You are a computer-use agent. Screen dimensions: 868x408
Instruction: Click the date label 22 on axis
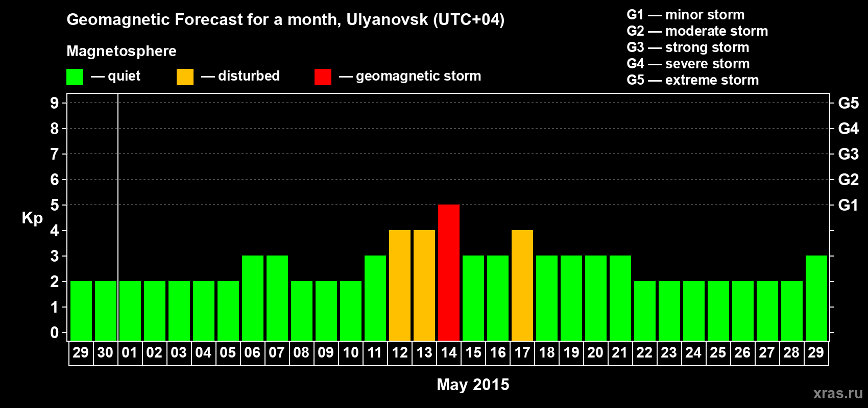(644, 352)
